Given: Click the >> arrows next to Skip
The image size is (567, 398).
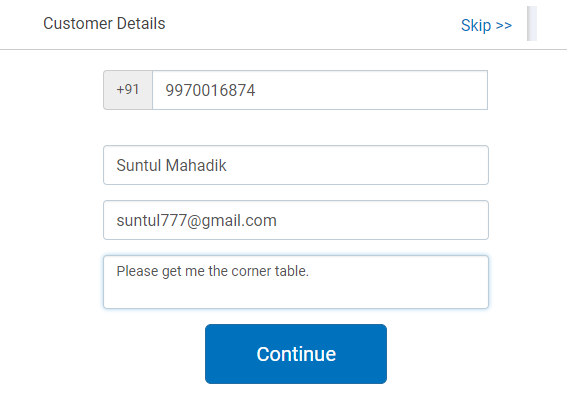Looking at the screenshot, I should 504,26.
